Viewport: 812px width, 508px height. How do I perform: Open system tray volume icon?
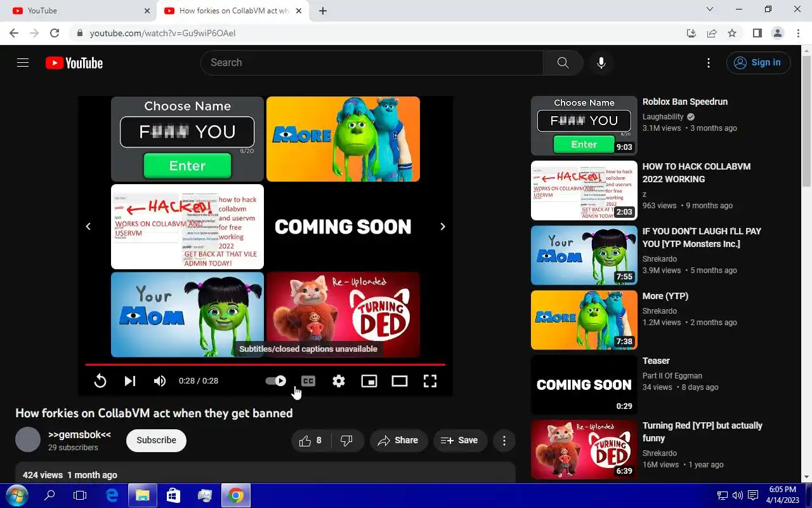point(737,495)
